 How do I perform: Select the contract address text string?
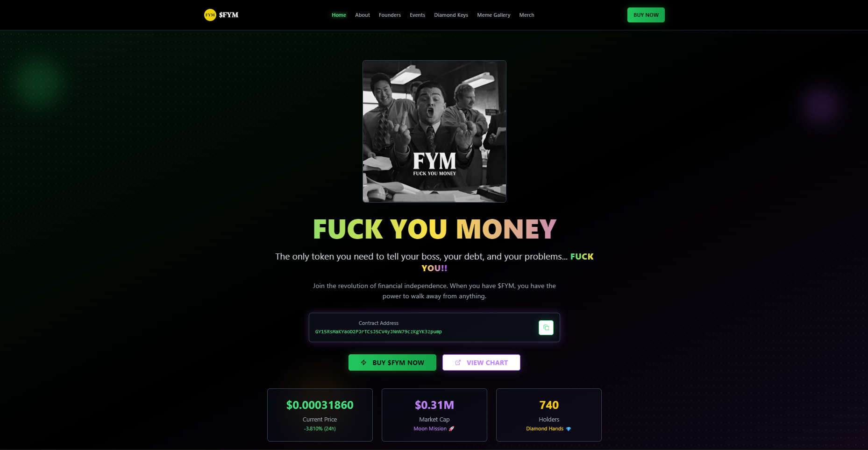(x=378, y=332)
